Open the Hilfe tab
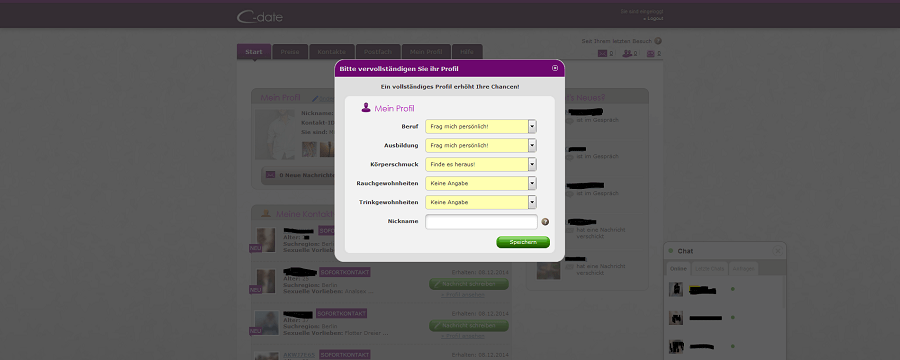 click(x=467, y=52)
